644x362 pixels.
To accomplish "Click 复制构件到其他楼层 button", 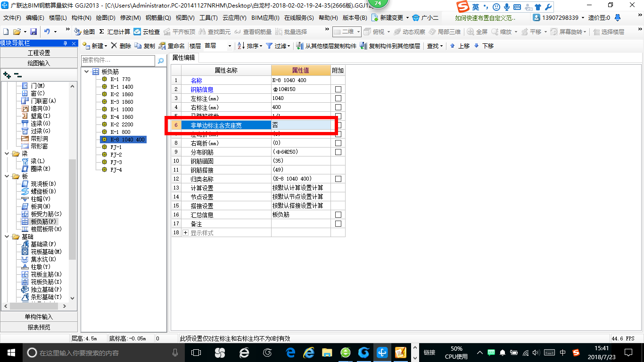I will point(390,46).
